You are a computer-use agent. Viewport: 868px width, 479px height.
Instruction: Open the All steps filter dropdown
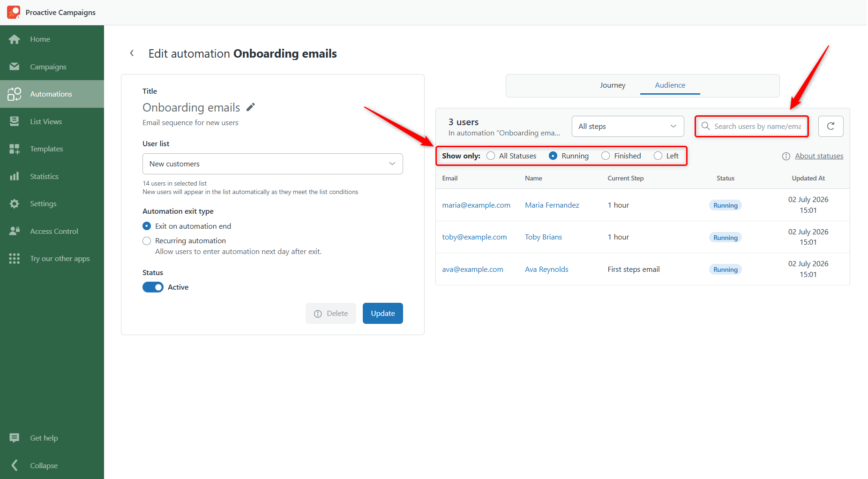pyautogui.click(x=628, y=127)
